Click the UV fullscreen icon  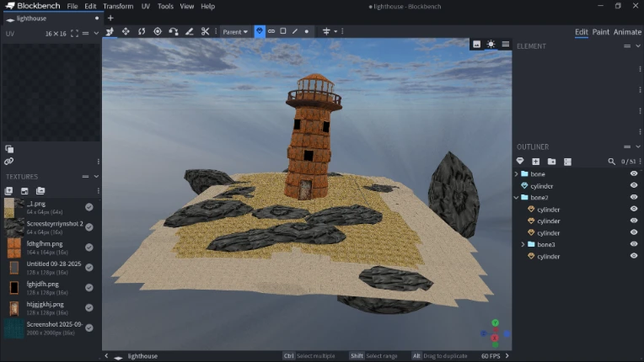(74, 34)
